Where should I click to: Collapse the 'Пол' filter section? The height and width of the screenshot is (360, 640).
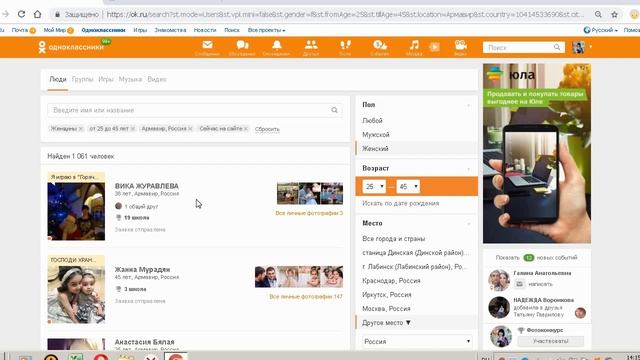pos(468,105)
